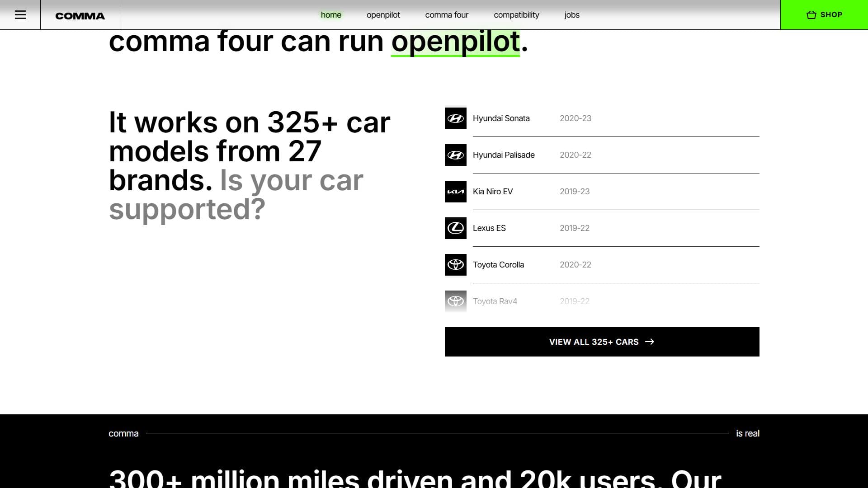Click the 2020-22 years for Palisade
Screen dimensions: 868x488
click(576, 155)
